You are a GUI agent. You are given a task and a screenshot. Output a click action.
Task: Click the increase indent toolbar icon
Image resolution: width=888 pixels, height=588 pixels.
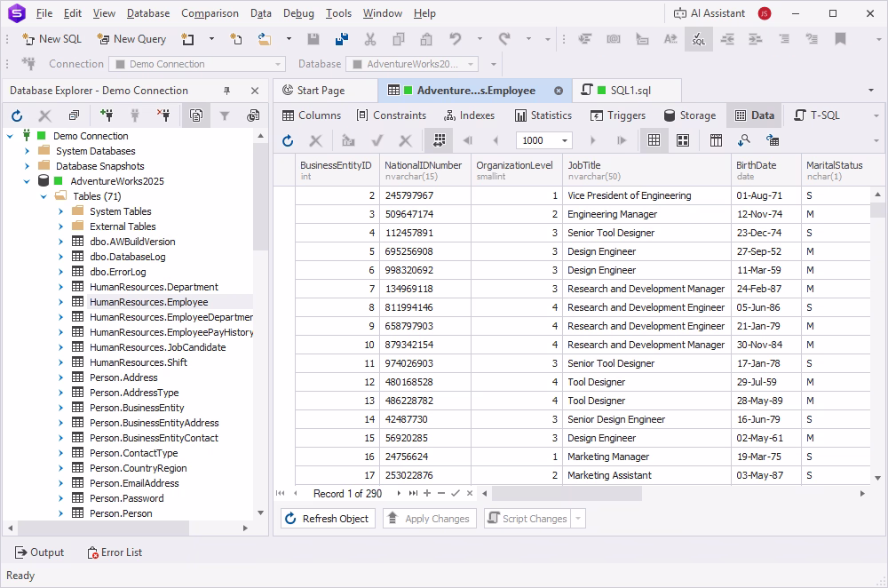756,39
